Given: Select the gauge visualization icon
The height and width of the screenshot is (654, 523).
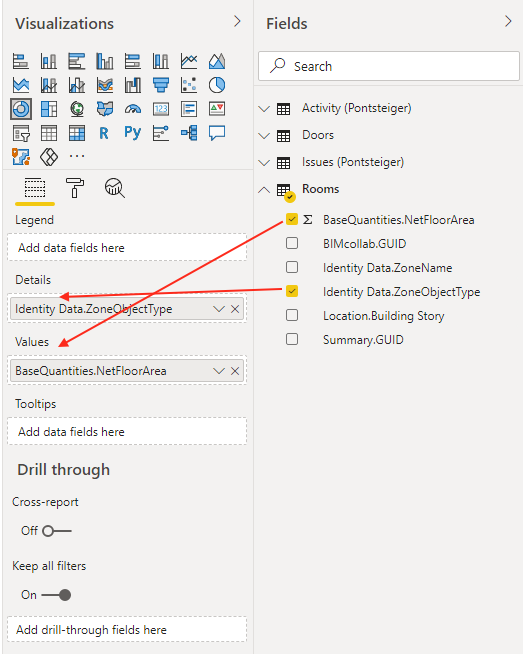Looking at the screenshot, I should click(133, 110).
